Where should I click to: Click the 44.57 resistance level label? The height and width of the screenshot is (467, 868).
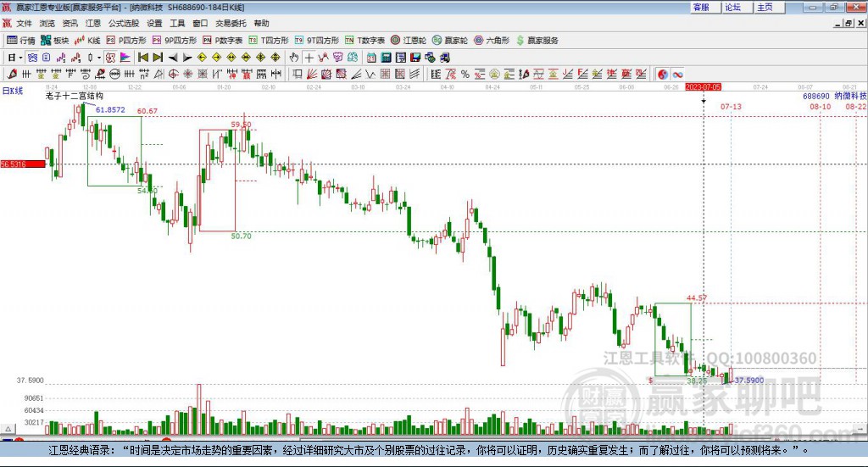pyautogui.click(x=697, y=297)
